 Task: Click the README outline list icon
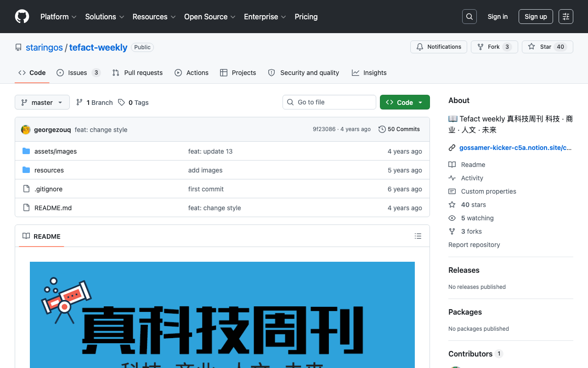[x=418, y=236]
